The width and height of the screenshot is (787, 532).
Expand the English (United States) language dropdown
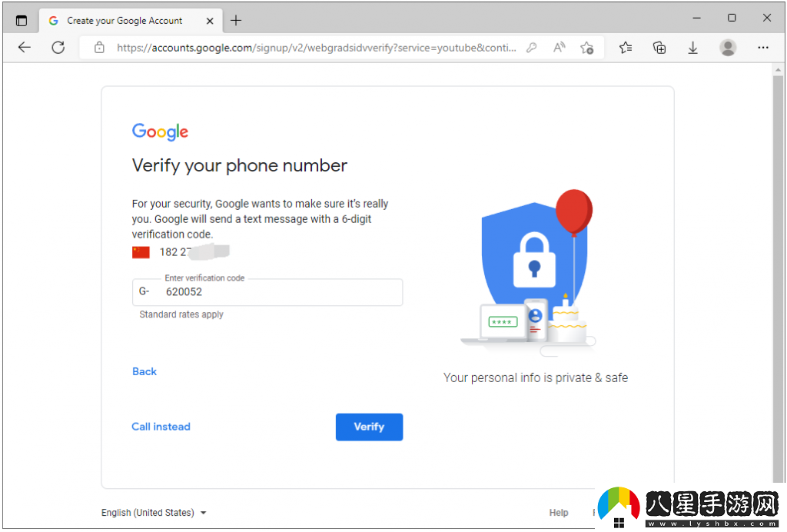coord(154,513)
